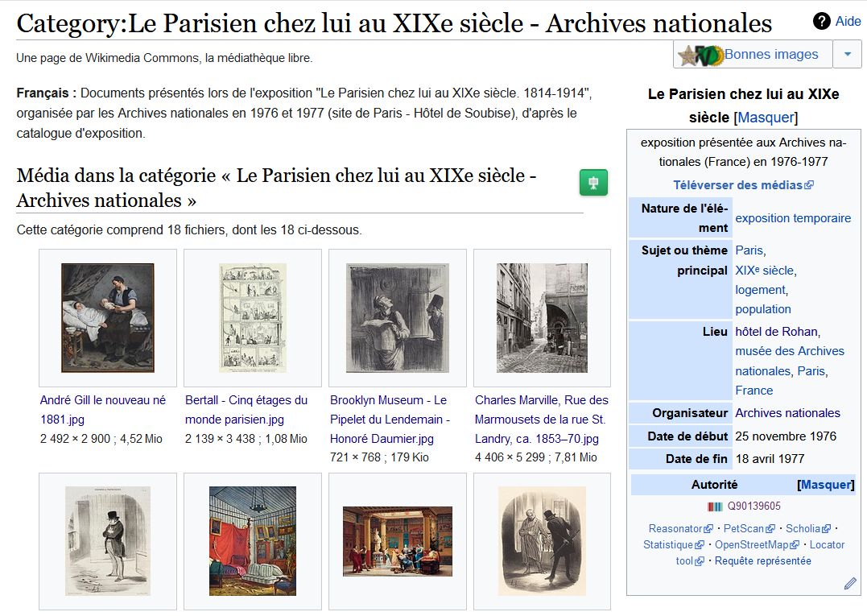Open the OpenStreetMap external link
This screenshot has width=867, height=616.
[x=751, y=545]
